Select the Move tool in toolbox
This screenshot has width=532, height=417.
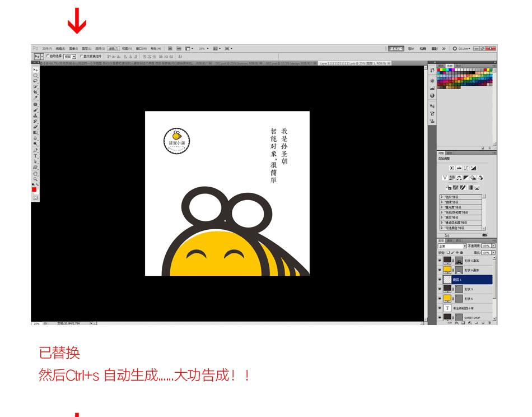pyautogui.click(x=35, y=70)
